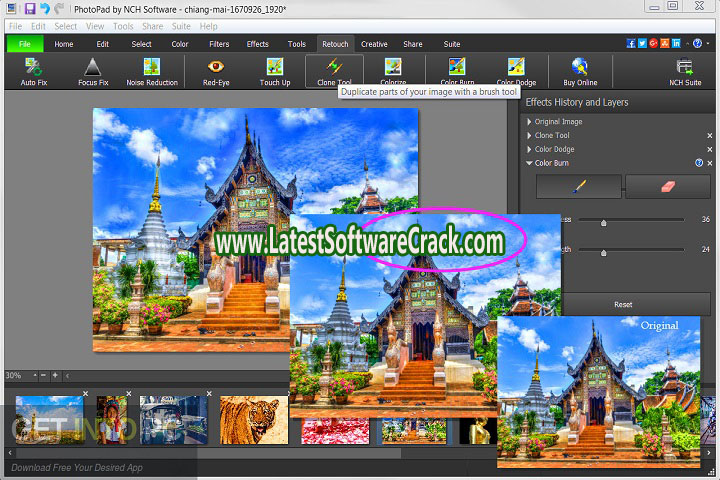Delete the Clone Tool layer
The height and width of the screenshot is (480, 720).
click(710, 136)
